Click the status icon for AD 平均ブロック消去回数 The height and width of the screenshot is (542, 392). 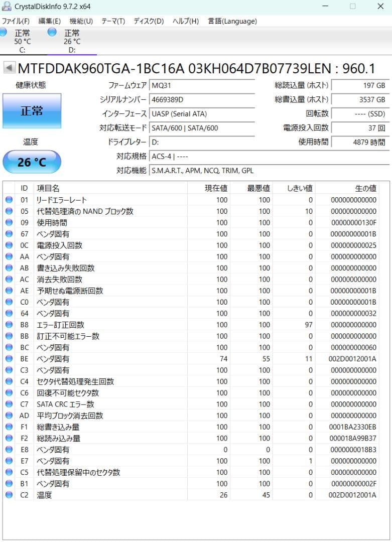tap(9, 415)
